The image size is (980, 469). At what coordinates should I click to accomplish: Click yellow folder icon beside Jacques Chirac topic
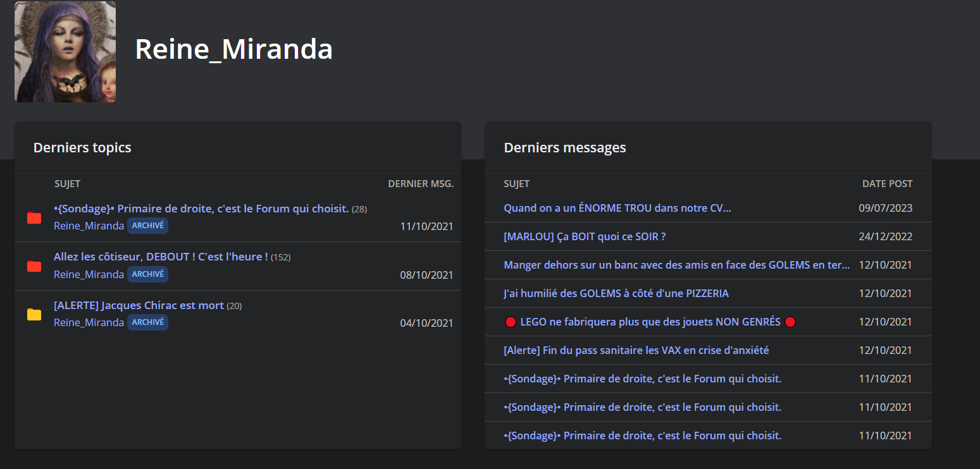(34, 314)
